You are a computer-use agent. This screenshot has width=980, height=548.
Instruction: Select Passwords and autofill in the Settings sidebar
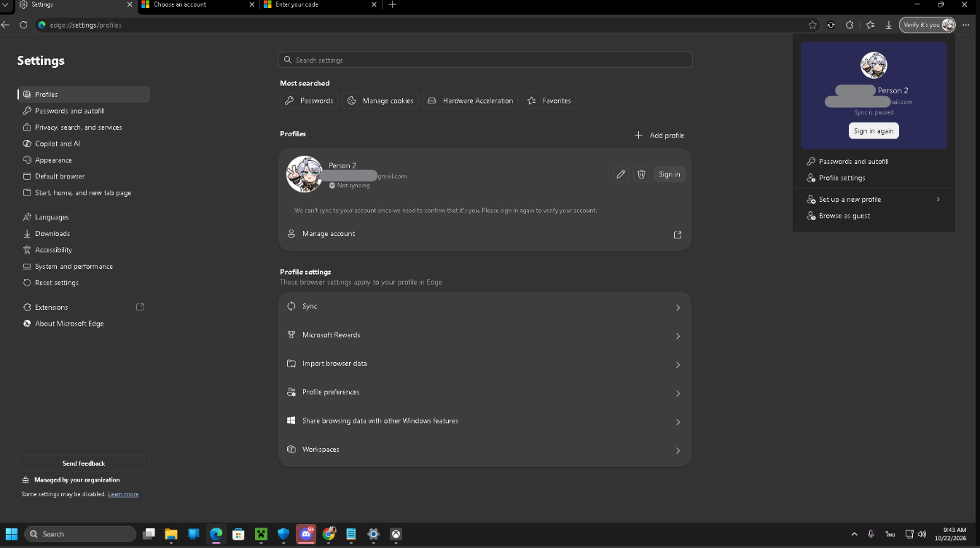pyautogui.click(x=84, y=111)
